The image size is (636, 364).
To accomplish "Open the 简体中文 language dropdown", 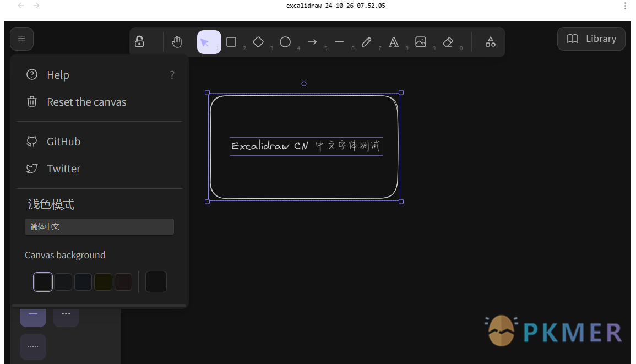I will [x=99, y=227].
